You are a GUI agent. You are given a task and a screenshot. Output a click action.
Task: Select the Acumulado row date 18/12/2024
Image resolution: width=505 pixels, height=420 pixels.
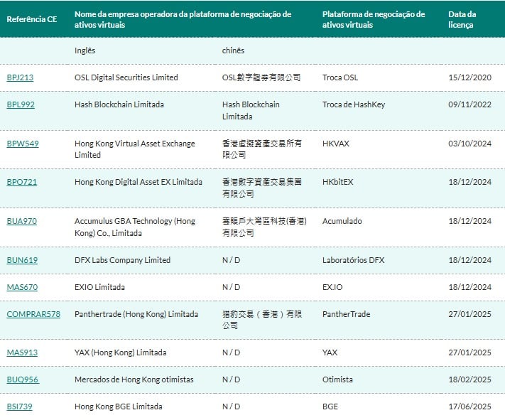pyautogui.click(x=470, y=221)
